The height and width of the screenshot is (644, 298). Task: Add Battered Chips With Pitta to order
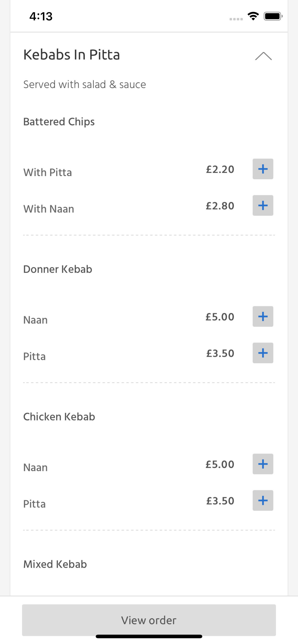pyautogui.click(x=263, y=169)
